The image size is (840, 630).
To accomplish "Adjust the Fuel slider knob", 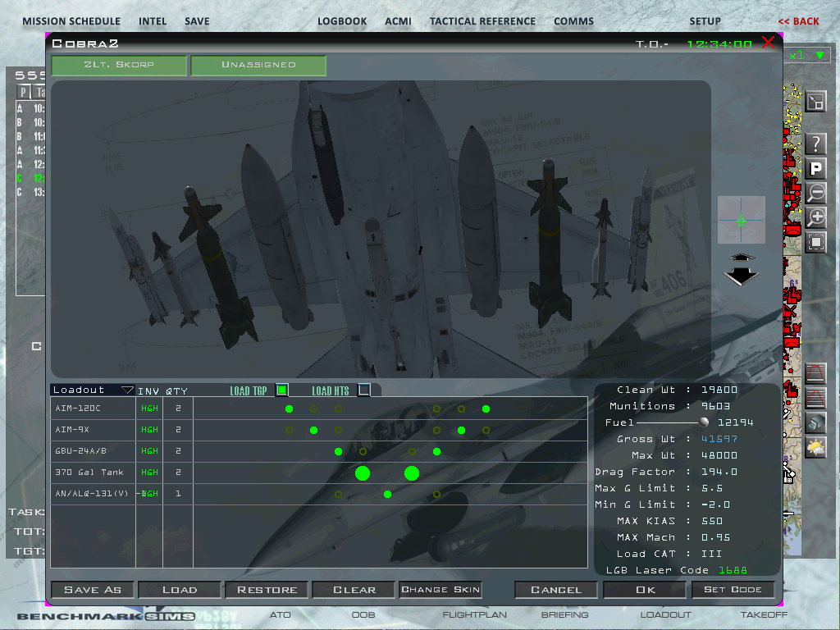I will click(x=704, y=422).
